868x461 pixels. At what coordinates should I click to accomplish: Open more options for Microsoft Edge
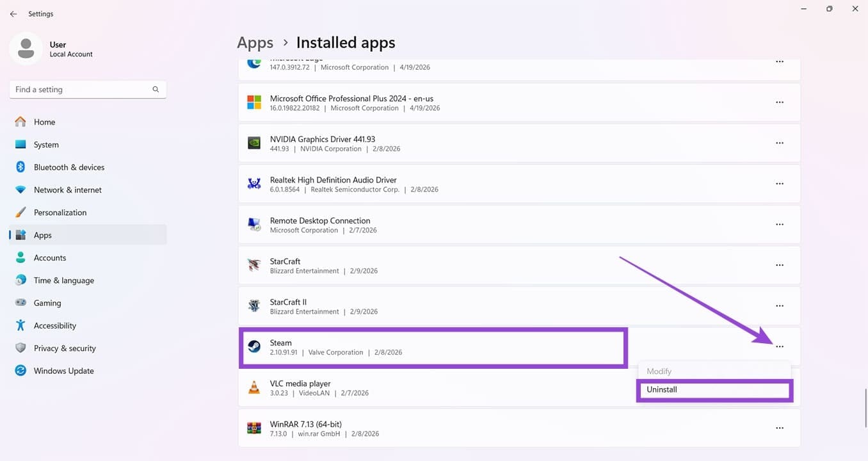780,62
